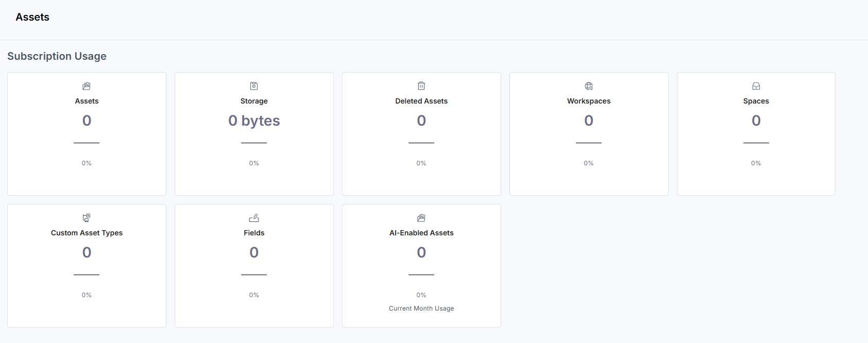
Task: Click the Fields edit icon
Action: point(254,218)
